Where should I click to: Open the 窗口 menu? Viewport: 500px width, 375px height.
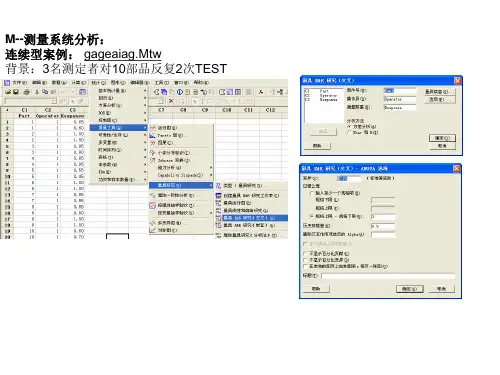click(x=181, y=83)
